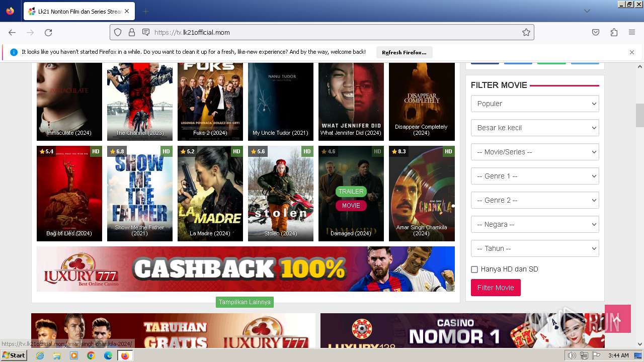The height and width of the screenshot is (362, 644).
Task: Show site security lock information
Action: [132, 32]
